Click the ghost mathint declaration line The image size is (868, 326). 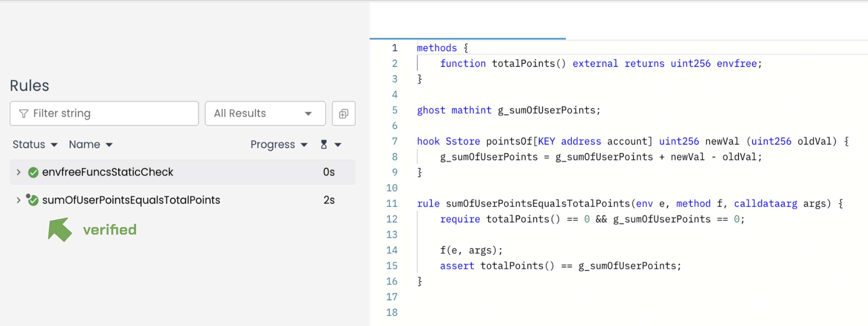pos(508,110)
